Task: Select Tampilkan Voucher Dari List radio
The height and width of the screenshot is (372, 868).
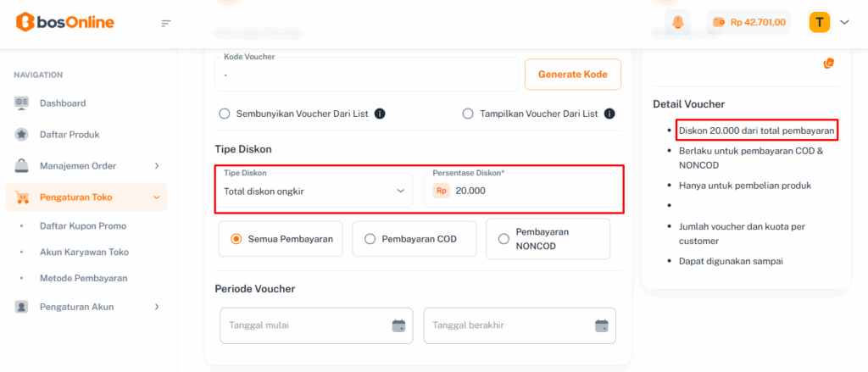Action: 468,114
